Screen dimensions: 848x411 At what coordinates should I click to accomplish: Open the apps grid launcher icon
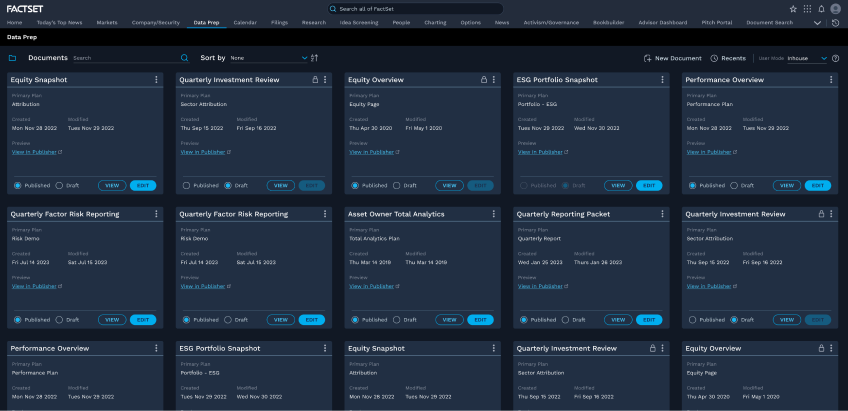click(807, 9)
